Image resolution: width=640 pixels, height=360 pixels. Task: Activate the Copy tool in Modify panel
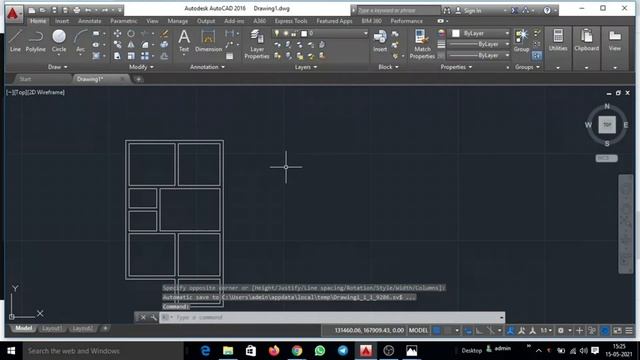pos(118,45)
